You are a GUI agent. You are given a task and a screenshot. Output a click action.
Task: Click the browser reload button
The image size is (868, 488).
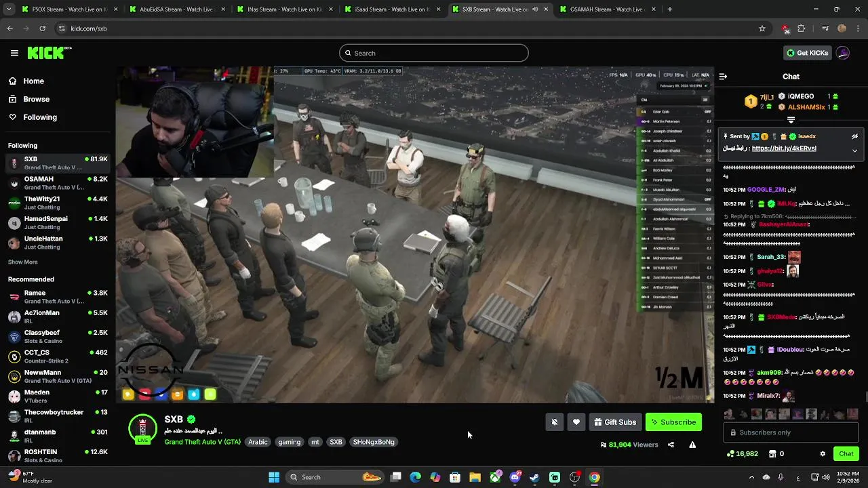(42, 28)
